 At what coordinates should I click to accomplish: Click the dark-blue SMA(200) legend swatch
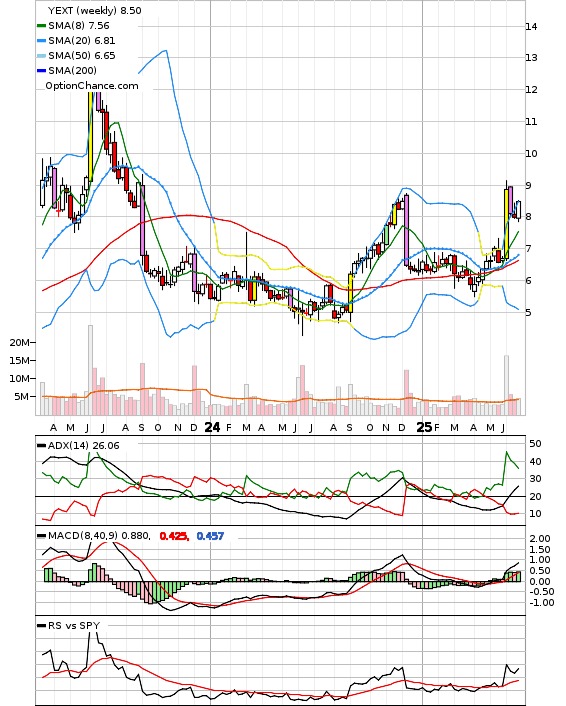click(41, 71)
